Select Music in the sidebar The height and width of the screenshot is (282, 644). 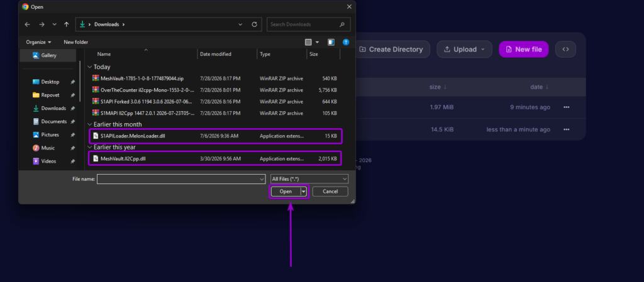[x=49, y=148]
